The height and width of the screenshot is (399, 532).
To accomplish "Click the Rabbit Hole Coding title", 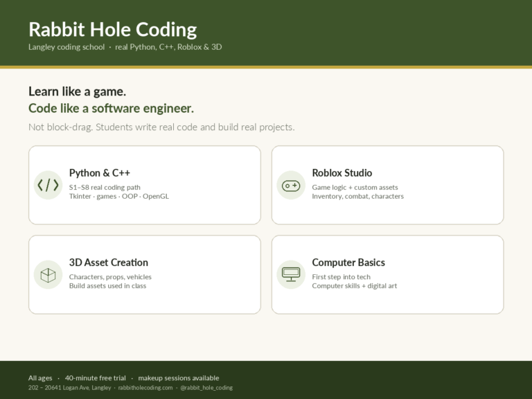I will pyautogui.click(x=113, y=30).
